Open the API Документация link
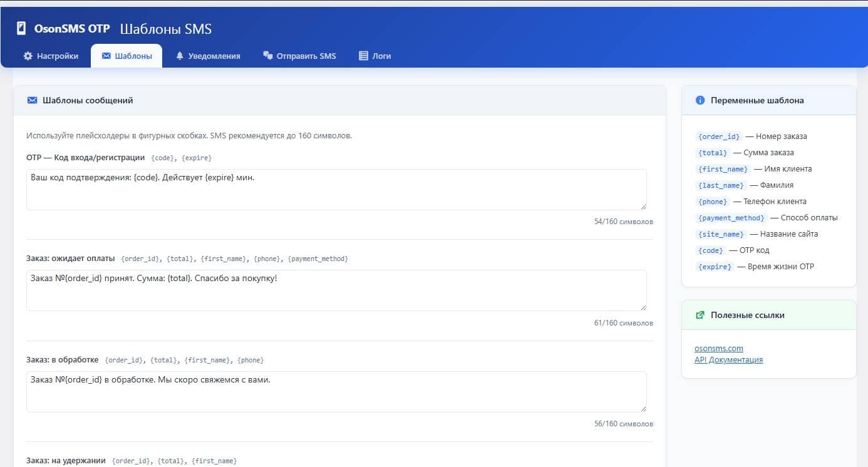 pyautogui.click(x=728, y=359)
